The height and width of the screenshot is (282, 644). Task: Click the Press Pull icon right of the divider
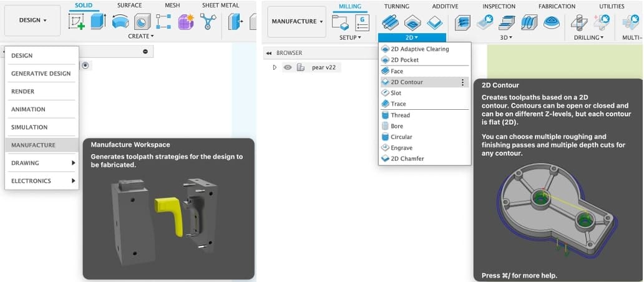[x=236, y=21]
